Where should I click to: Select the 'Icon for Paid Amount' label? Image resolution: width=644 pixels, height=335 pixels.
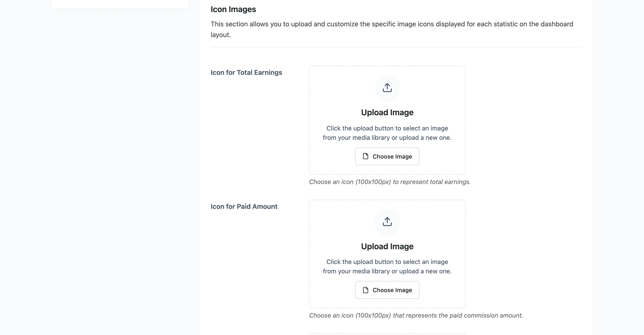pyautogui.click(x=244, y=206)
